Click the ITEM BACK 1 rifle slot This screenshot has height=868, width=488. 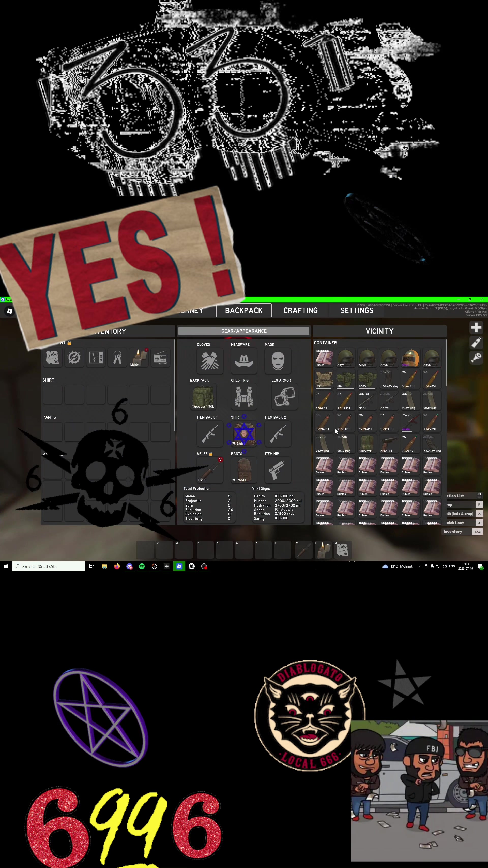210,433
